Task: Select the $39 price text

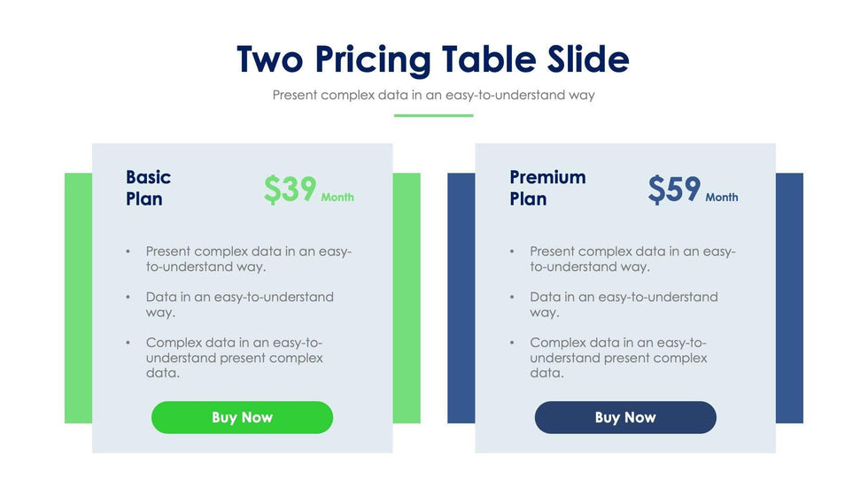Action: point(290,190)
